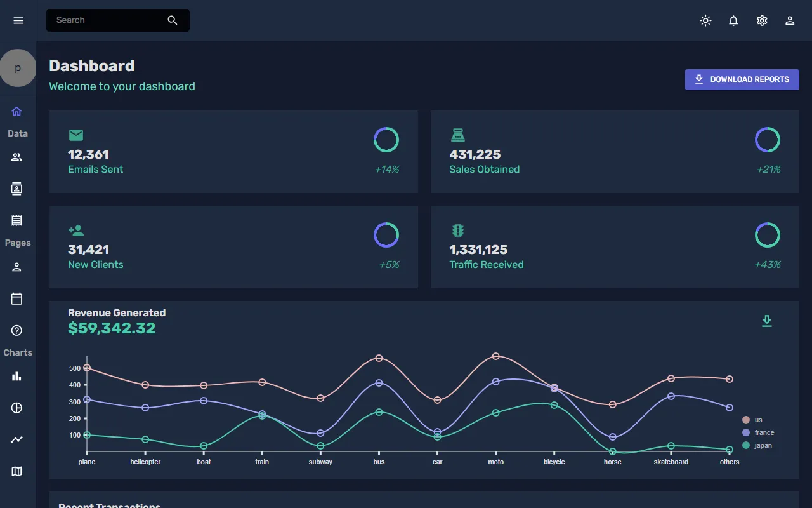Click the point-of-sale icon in Sales Obtained card

(x=457, y=135)
